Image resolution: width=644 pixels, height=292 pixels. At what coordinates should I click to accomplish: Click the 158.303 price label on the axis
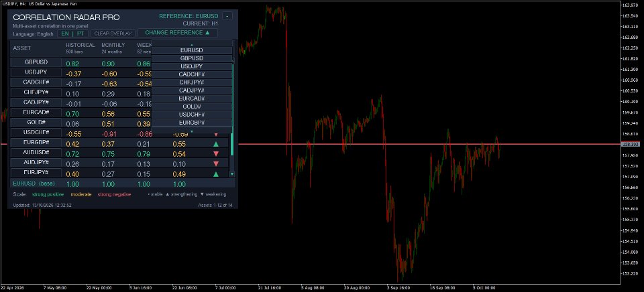[631, 145]
